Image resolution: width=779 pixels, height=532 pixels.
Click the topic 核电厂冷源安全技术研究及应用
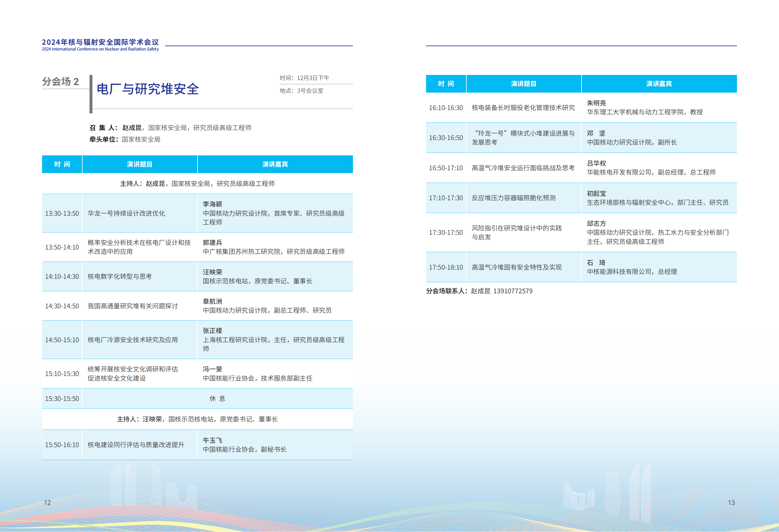(x=133, y=340)
